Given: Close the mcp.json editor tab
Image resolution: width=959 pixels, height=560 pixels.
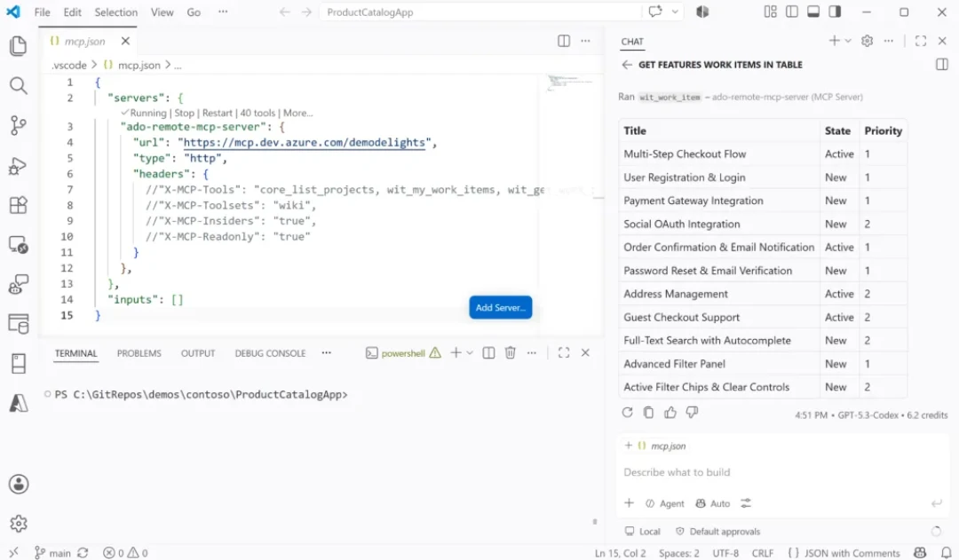Looking at the screenshot, I should point(125,41).
